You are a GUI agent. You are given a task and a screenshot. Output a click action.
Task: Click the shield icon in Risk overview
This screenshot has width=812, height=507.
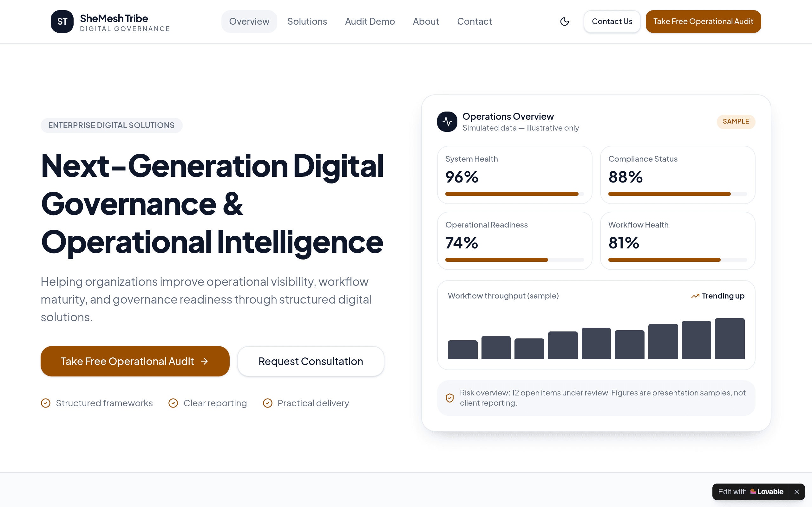click(x=450, y=398)
